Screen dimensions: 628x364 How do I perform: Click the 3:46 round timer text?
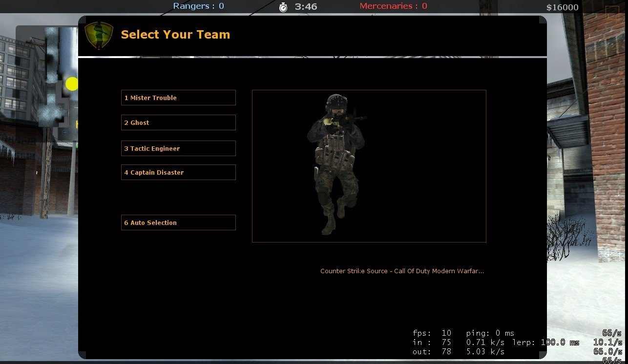click(x=306, y=6)
